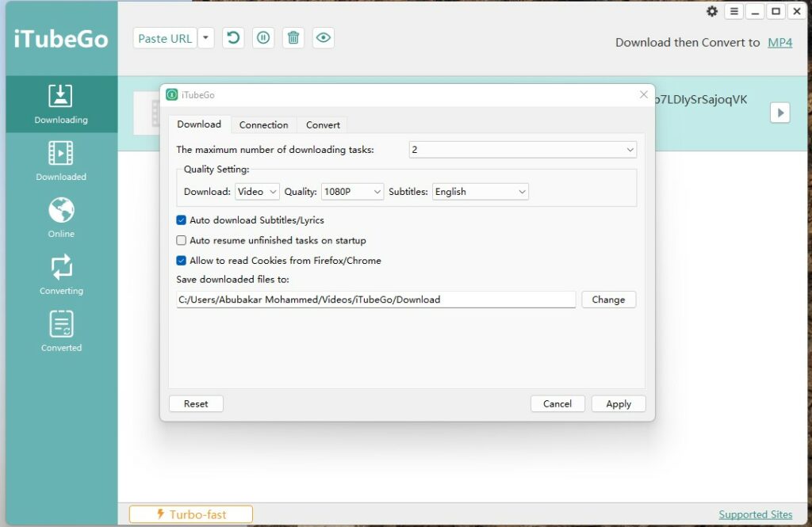Viewport: 812px width, 527px height.
Task: Apply the download settings
Action: (618, 403)
